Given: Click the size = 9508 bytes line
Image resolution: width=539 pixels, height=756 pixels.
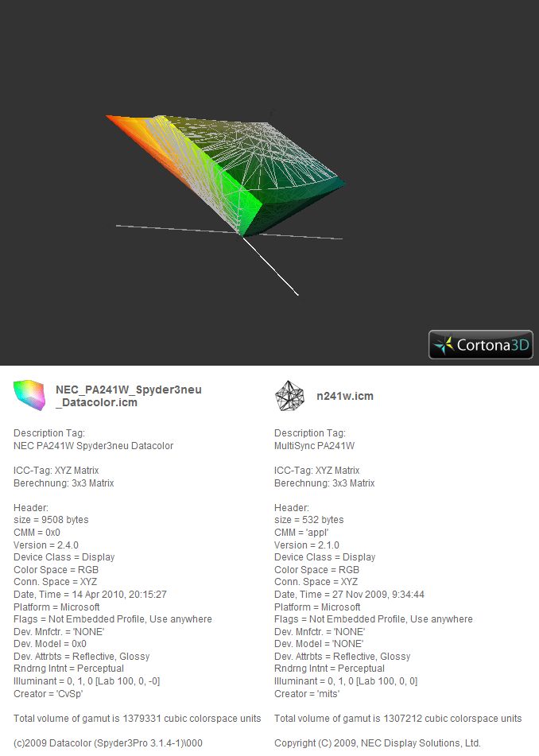Looking at the screenshot, I should (x=51, y=520).
